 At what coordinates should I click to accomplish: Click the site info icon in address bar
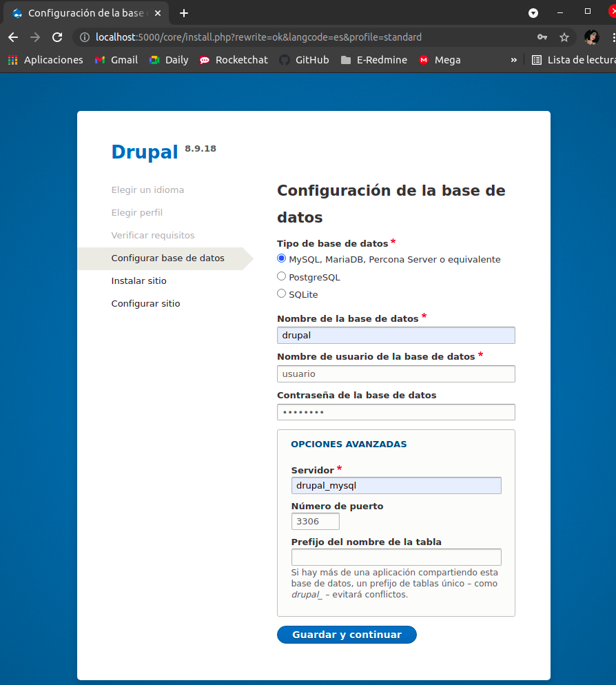coord(83,37)
